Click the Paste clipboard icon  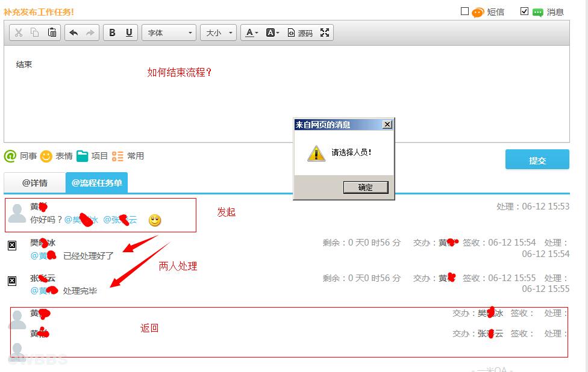[x=52, y=33]
